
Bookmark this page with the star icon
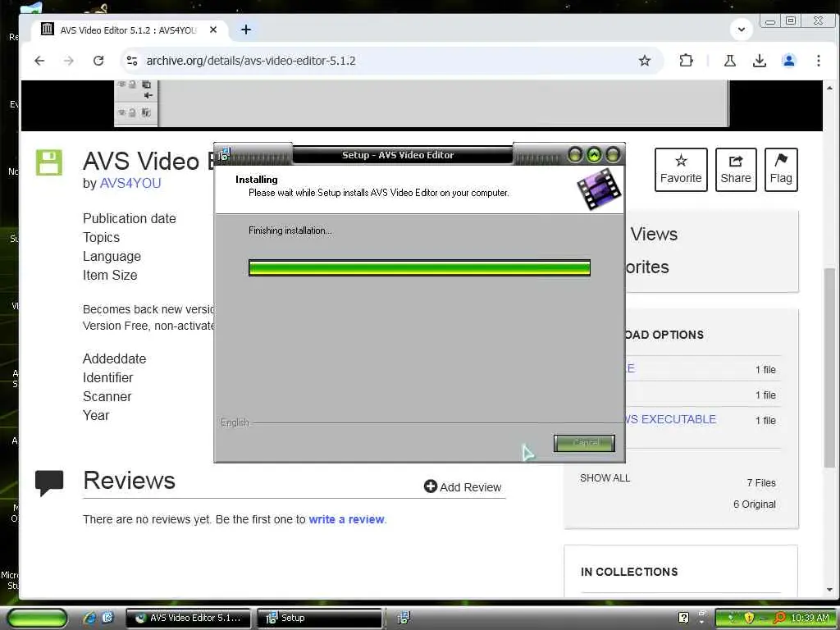click(x=645, y=61)
